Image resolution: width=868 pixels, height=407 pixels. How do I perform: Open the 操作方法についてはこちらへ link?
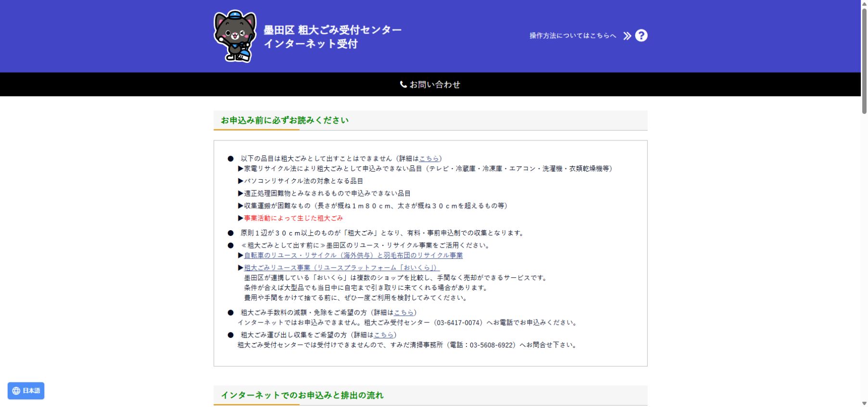(x=573, y=36)
